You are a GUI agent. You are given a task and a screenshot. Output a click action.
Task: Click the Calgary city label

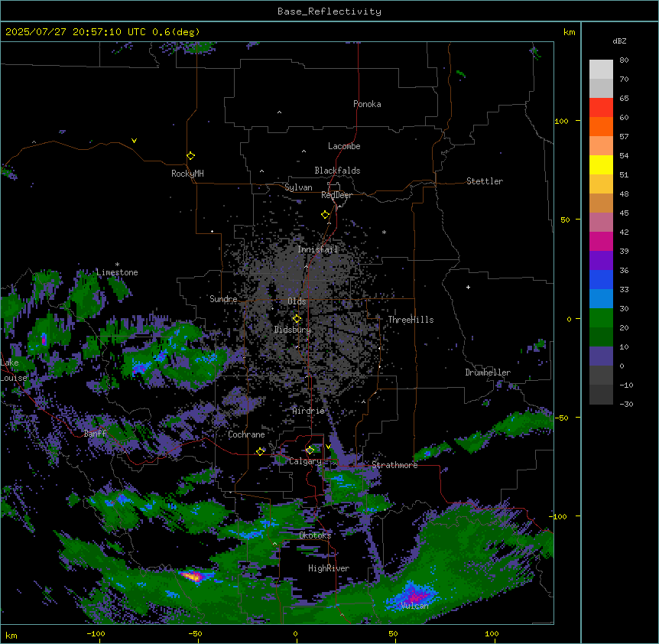(x=305, y=461)
